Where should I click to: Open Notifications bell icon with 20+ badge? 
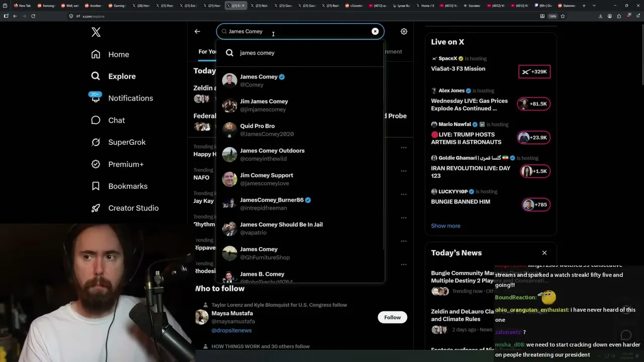point(96,98)
